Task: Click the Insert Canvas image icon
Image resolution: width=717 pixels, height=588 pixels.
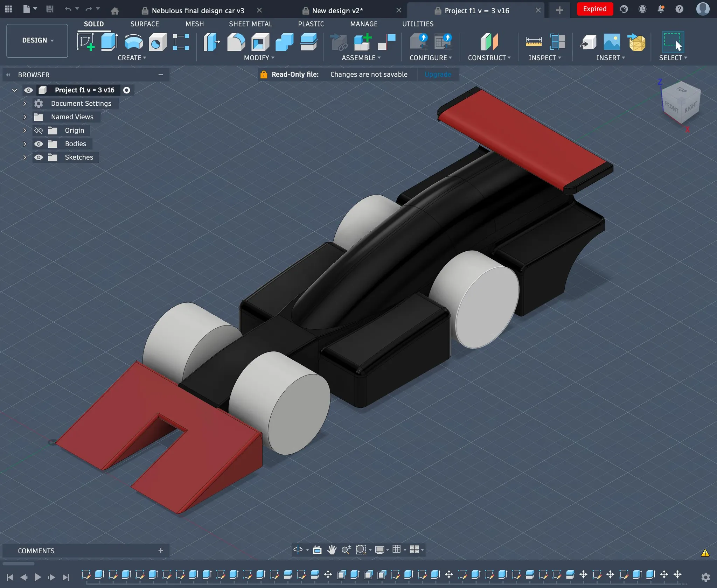Action: pyautogui.click(x=612, y=42)
